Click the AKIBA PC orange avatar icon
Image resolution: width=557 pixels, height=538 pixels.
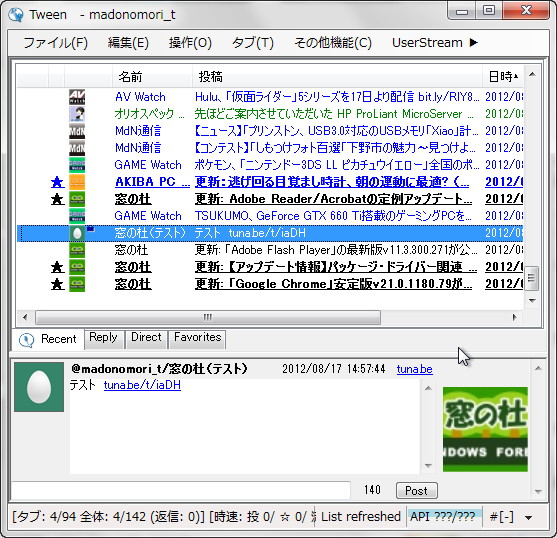pyautogui.click(x=77, y=182)
